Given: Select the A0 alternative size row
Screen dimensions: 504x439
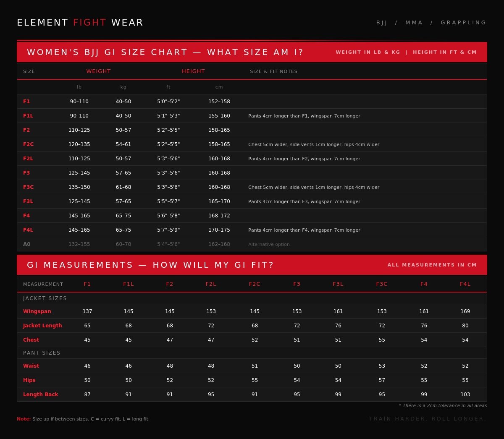Looking at the screenshot, I should 27,244.
